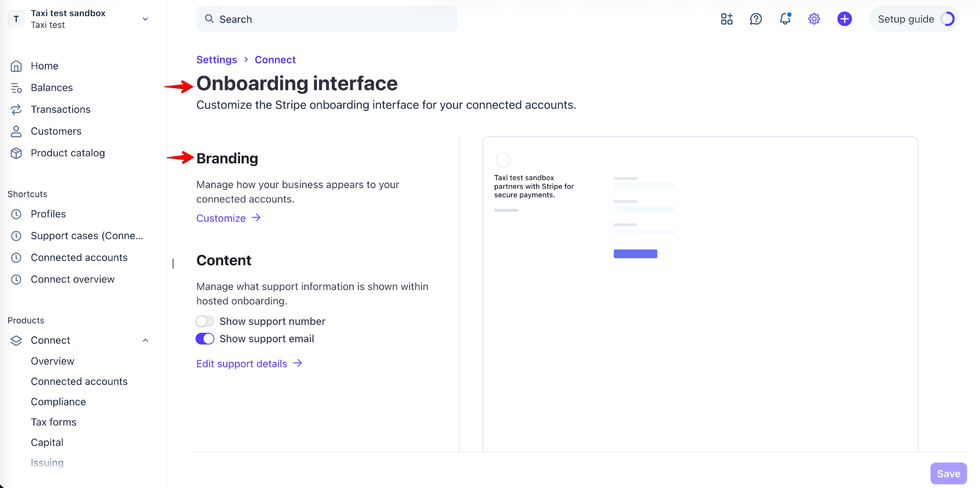Click clock icon beside Connected accounts shortcut

[x=16, y=258]
